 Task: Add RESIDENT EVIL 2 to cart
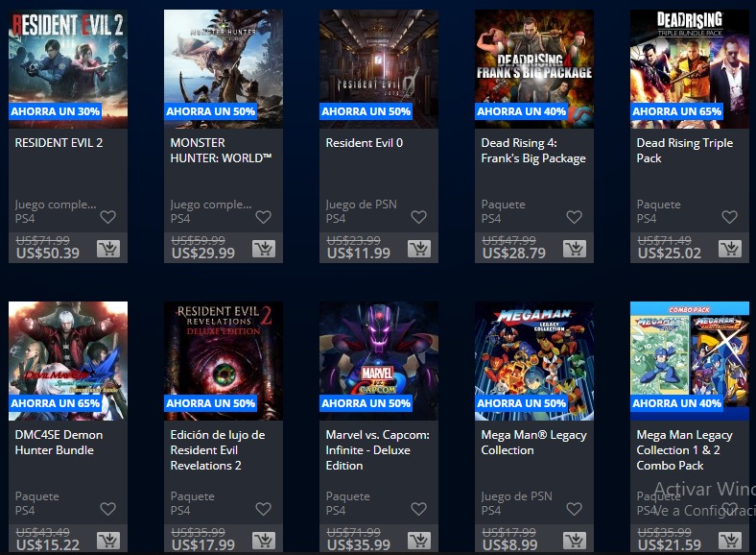[x=108, y=249]
